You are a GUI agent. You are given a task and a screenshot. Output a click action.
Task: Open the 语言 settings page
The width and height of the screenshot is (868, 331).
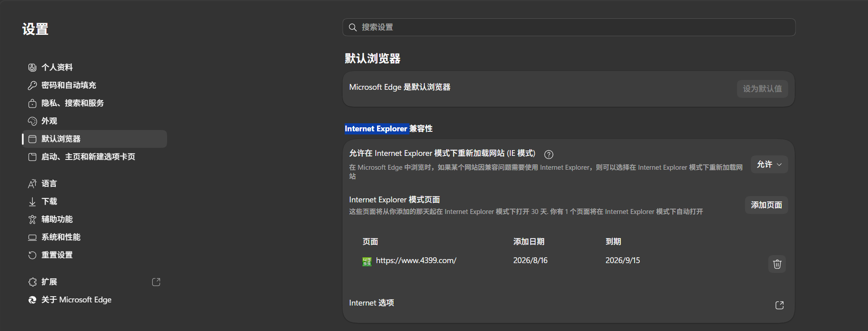(x=94, y=184)
